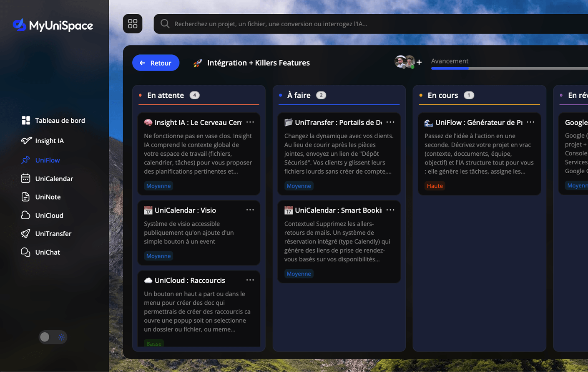Open the apps grid button
This screenshot has height=372, width=588.
tap(133, 24)
